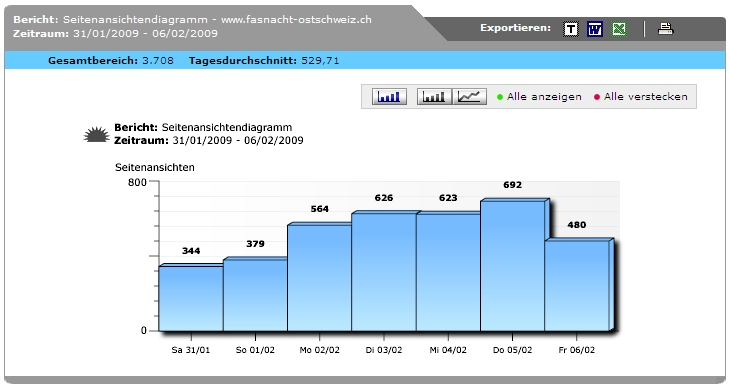
Task: Select the bar for Do 05/02
Action: [x=512, y=265]
